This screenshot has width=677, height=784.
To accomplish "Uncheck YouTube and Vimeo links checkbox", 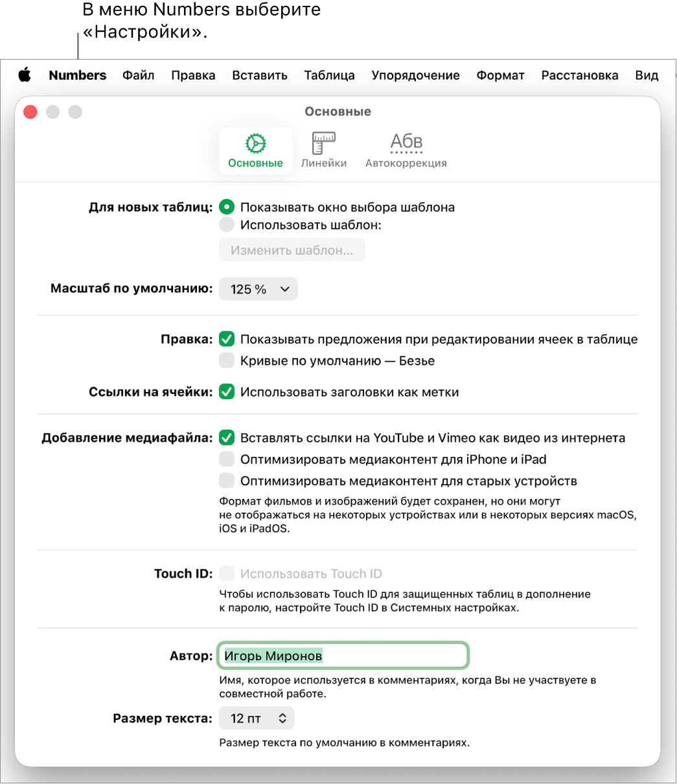I will pyautogui.click(x=226, y=438).
